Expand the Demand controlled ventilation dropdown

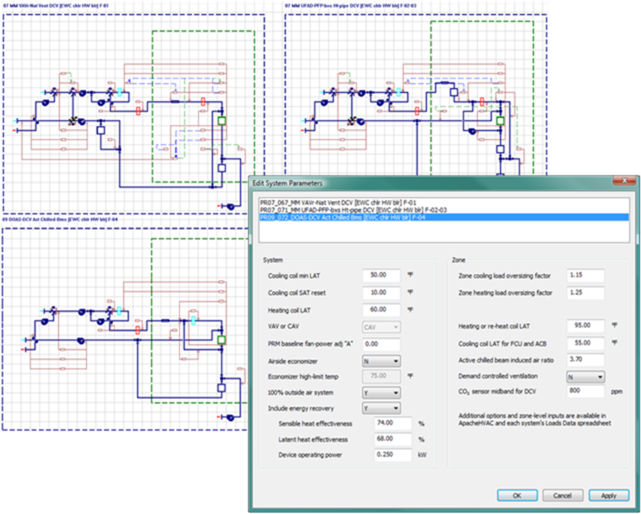[x=584, y=377]
